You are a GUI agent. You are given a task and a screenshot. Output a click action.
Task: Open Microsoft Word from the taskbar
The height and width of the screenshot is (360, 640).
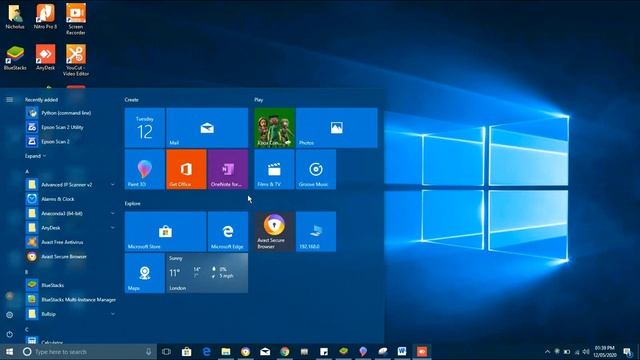coord(402,351)
